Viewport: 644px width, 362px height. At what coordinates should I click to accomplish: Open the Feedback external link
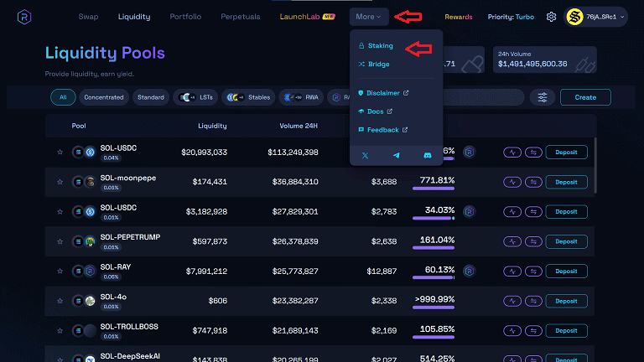tap(382, 130)
